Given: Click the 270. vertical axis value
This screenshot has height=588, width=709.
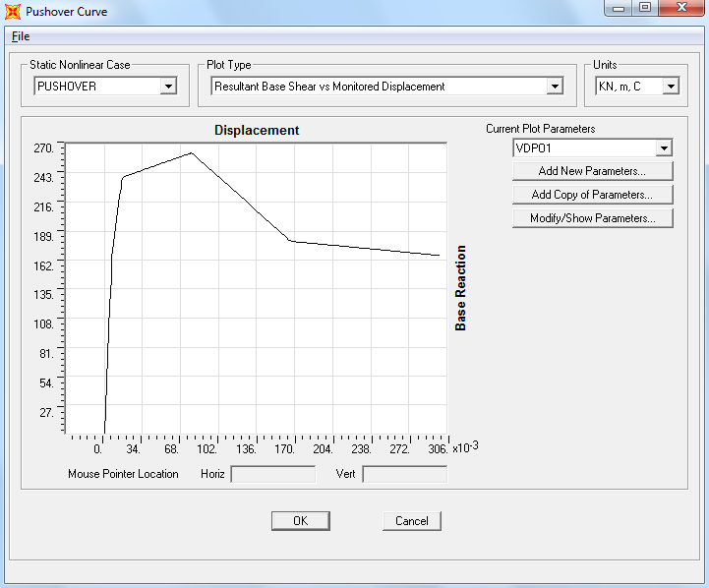Looking at the screenshot, I should coord(44,148).
